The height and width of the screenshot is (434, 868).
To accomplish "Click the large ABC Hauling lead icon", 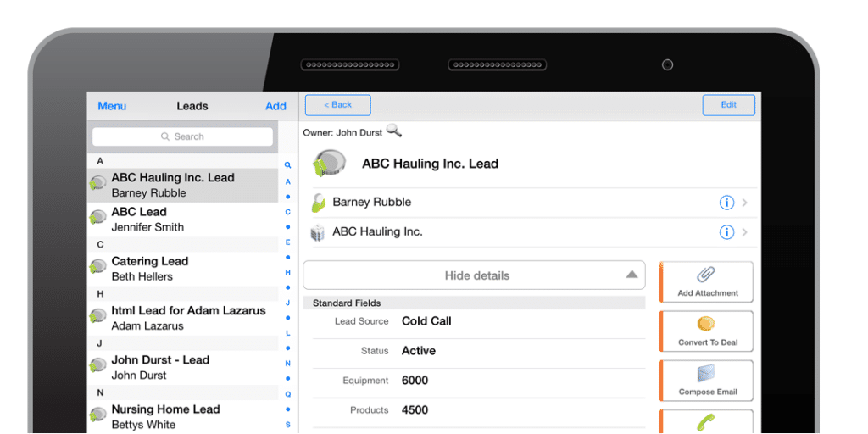I will click(x=328, y=163).
